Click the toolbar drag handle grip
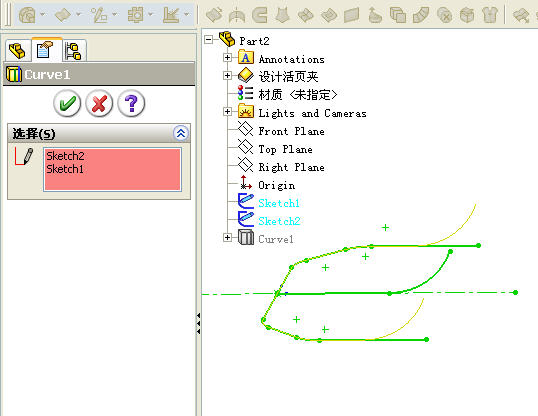The height and width of the screenshot is (416, 538). [9, 15]
